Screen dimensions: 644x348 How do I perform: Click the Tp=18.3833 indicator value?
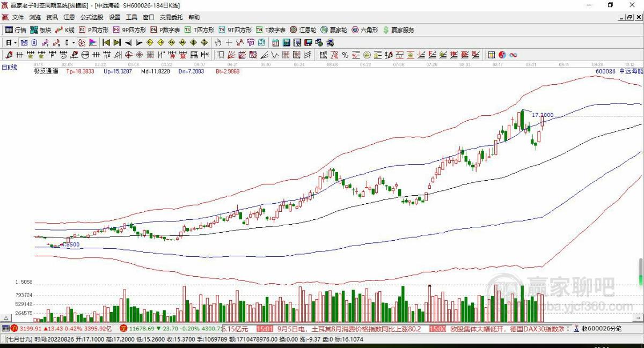point(80,71)
